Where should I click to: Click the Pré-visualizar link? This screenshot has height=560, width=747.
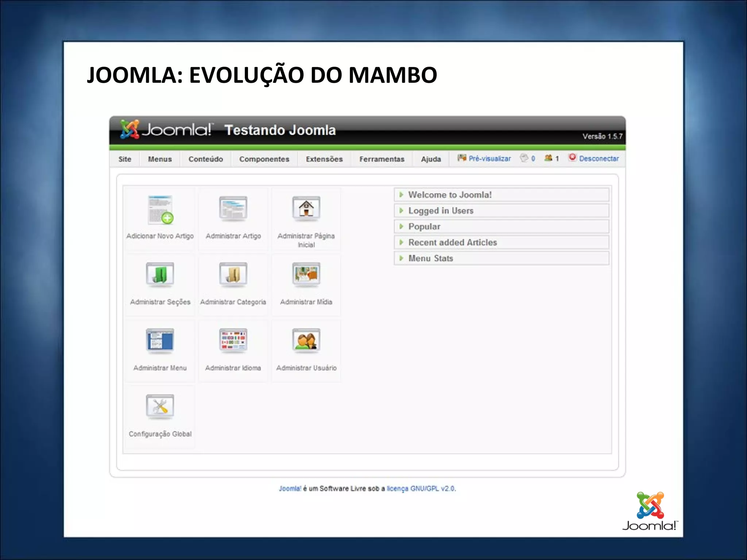coord(489,159)
